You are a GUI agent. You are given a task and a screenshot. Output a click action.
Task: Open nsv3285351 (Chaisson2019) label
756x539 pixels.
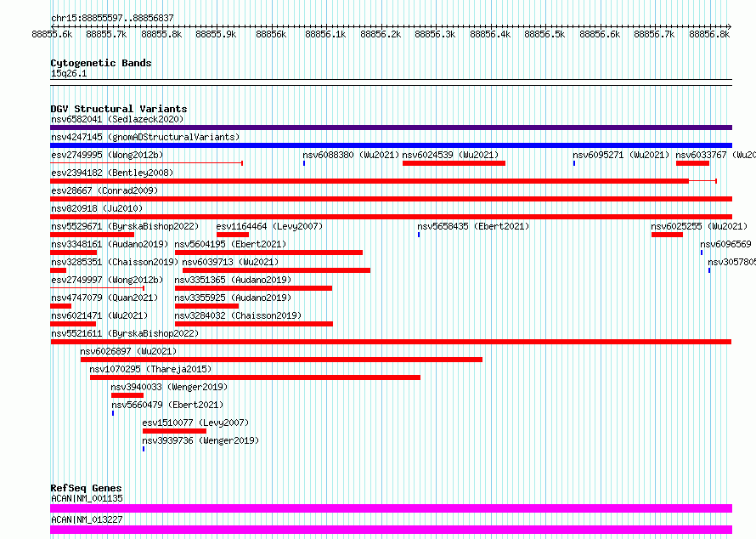115,262
